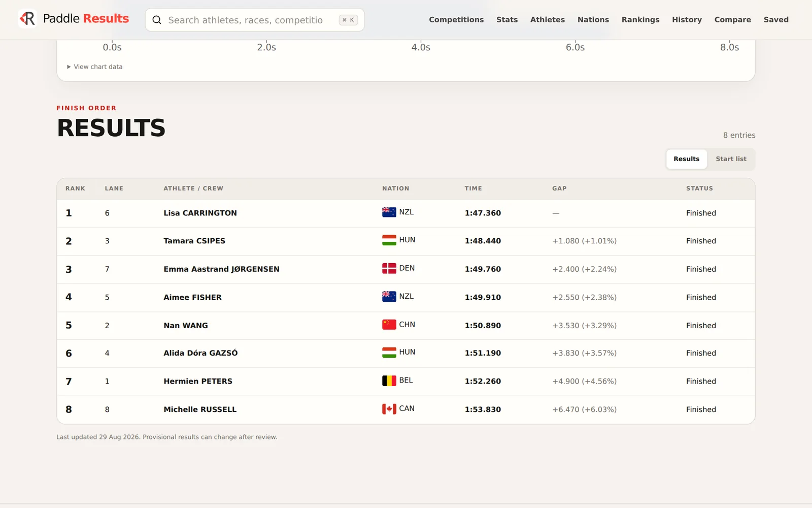Click the 8 entries count
Viewport: 812px width, 508px height.
[x=739, y=135]
